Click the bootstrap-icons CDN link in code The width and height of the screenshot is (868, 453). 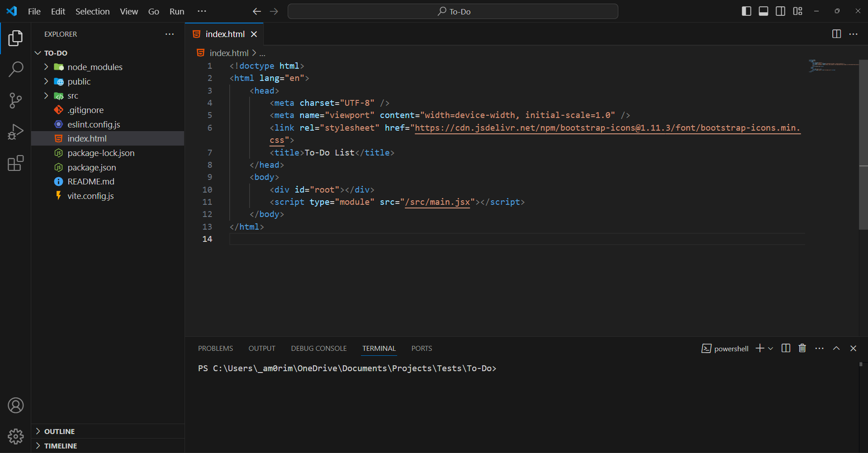pyautogui.click(x=607, y=128)
